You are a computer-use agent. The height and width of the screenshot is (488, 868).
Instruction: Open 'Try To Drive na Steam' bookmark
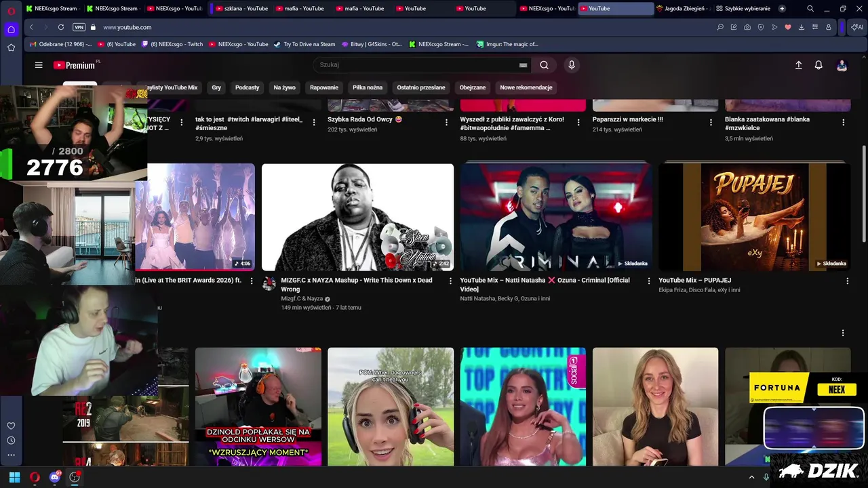[x=304, y=44]
